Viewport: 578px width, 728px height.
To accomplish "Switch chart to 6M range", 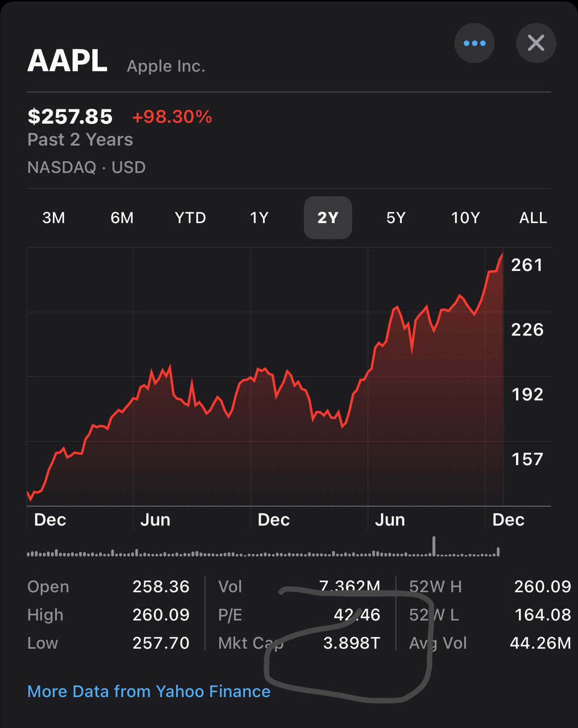I will [122, 218].
